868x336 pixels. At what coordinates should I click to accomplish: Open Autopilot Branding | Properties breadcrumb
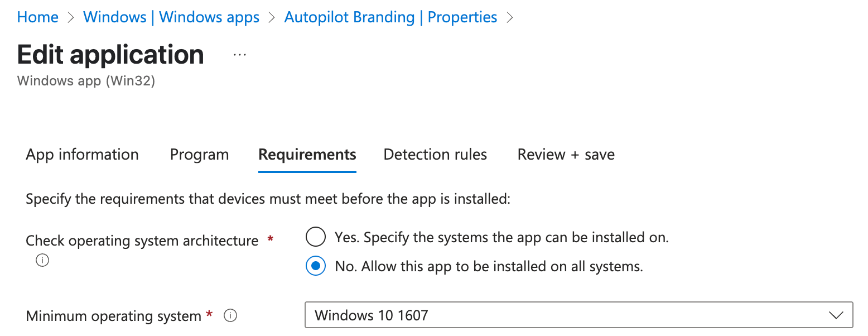[x=390, y=17]
